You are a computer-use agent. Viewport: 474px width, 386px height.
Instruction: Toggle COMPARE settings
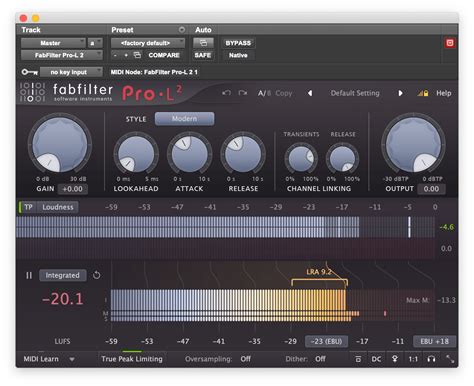tap(164, 55)
